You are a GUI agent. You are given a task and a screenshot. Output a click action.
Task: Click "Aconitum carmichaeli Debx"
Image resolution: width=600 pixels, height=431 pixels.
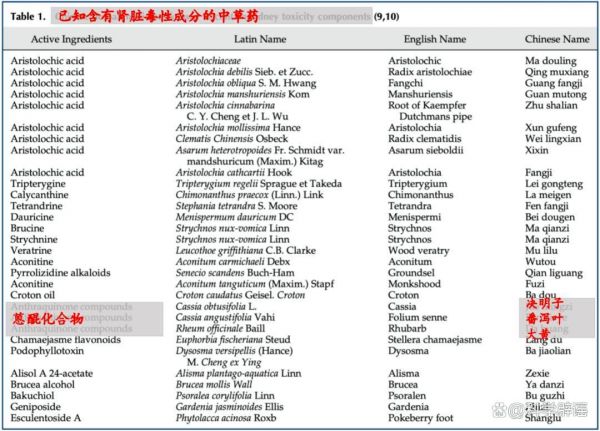(x=233, y=262)
